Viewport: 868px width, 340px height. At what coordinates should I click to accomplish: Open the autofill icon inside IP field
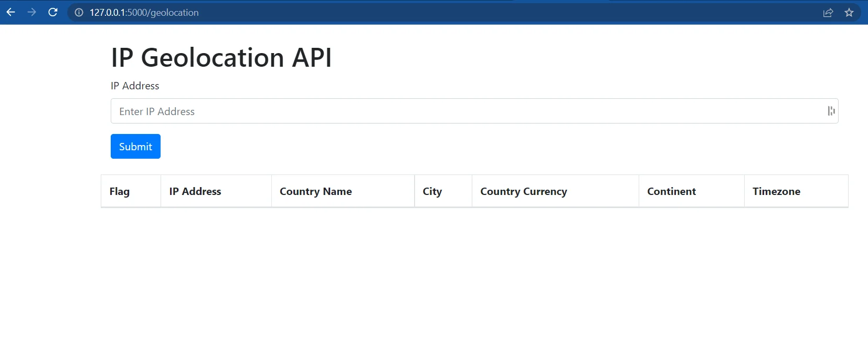831,111
